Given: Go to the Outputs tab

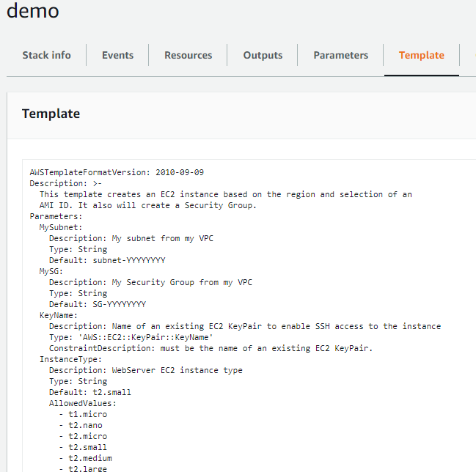Looking at the screenshot, I should pyautogui.click(x=263, y=55).
